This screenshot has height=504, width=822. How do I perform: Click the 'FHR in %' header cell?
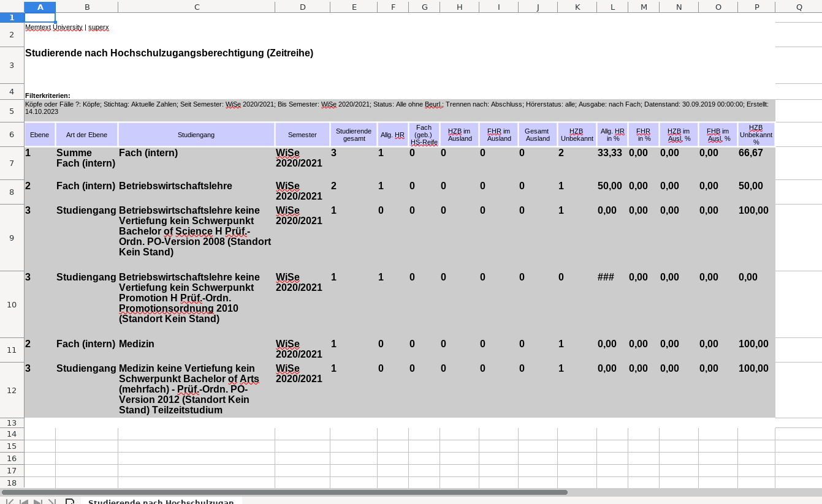(x=644, y=135)
